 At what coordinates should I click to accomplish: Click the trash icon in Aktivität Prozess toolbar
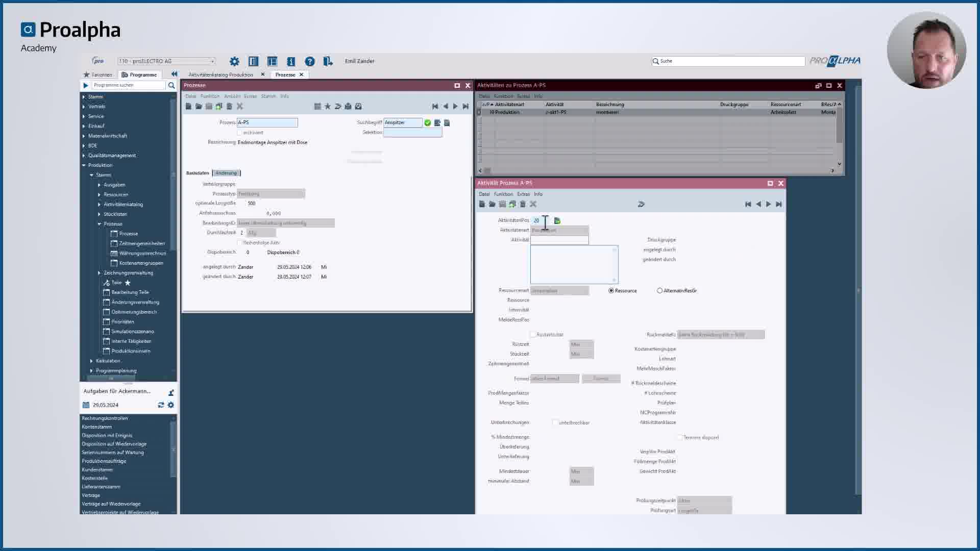[523, 204]
